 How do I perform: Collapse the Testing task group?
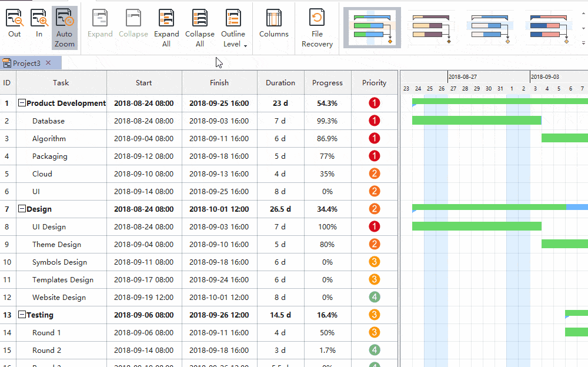pos(22,315)
